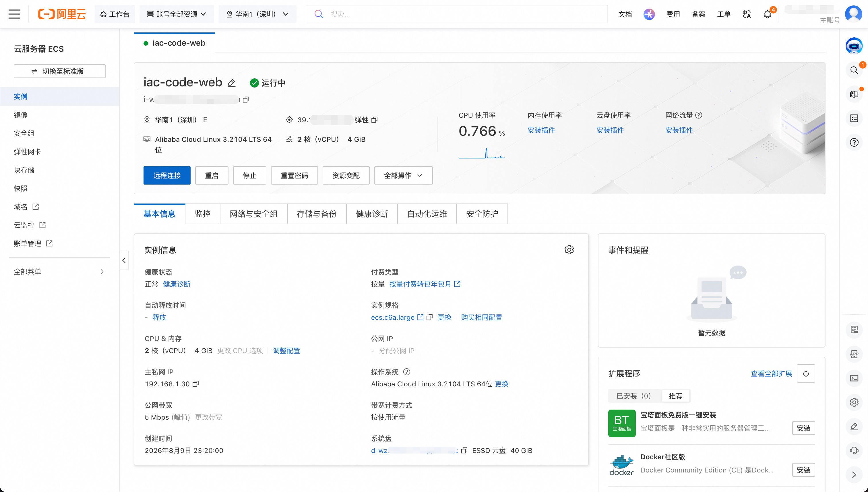Open the language switcher icon

(x=746, y=14)
